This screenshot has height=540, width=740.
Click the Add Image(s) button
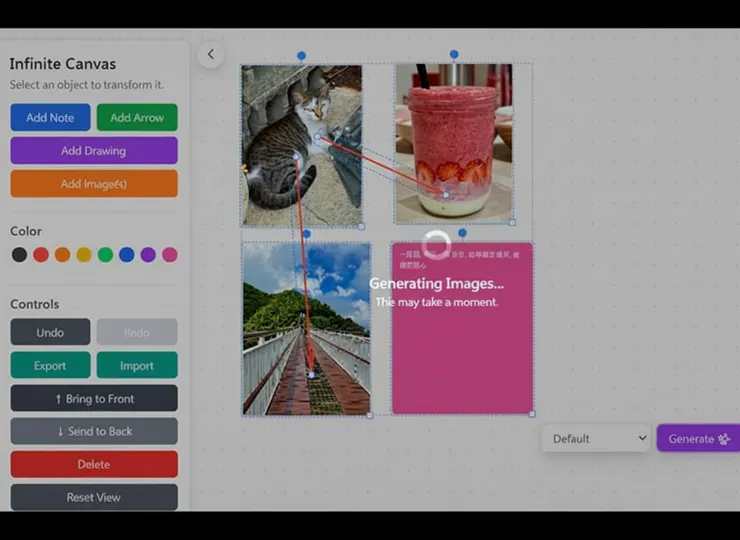(94, 184)
